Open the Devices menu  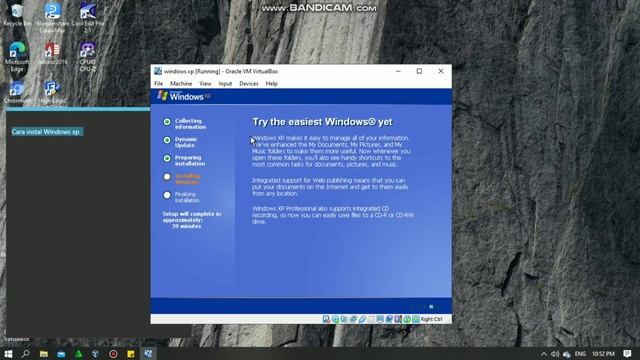click(249, 84)
